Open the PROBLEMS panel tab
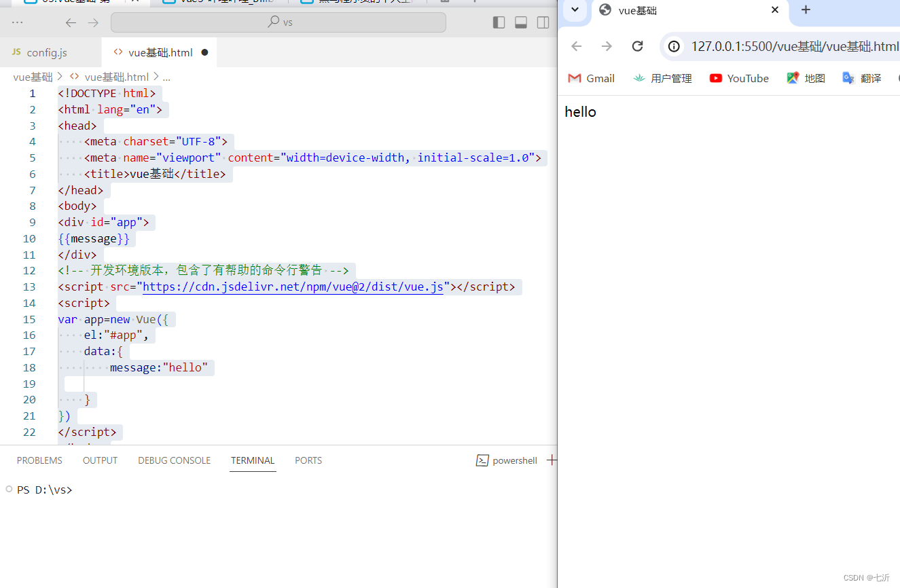900x588 pixels. click(39, 460)
